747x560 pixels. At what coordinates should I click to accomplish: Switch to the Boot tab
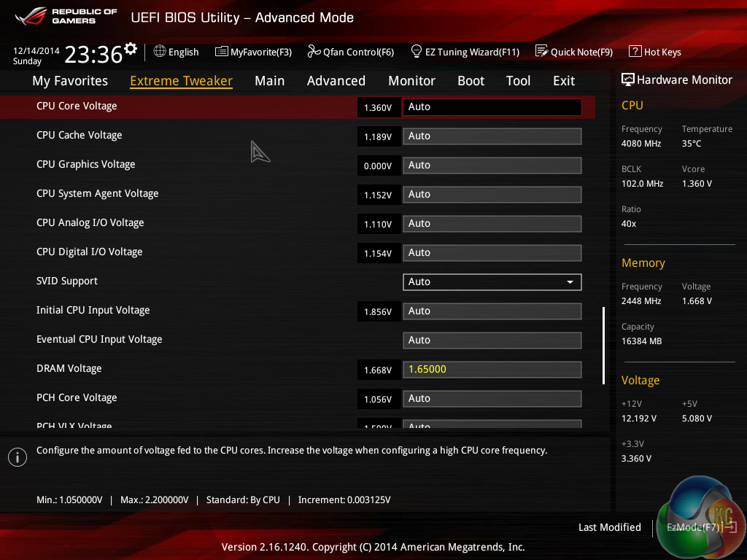(471, 81)
